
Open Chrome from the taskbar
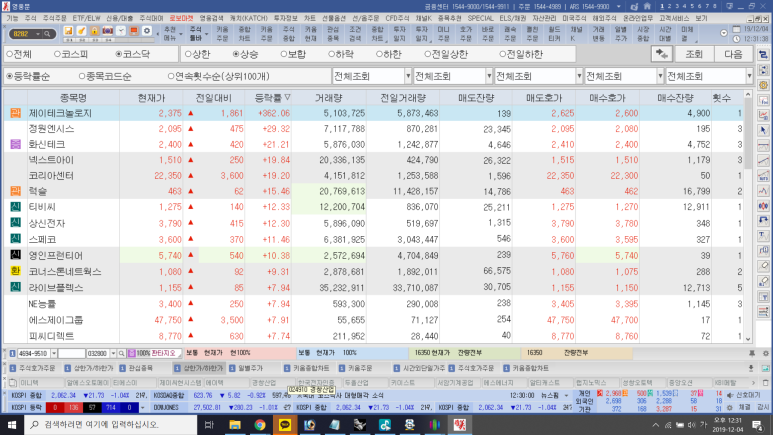click(260, 425)
